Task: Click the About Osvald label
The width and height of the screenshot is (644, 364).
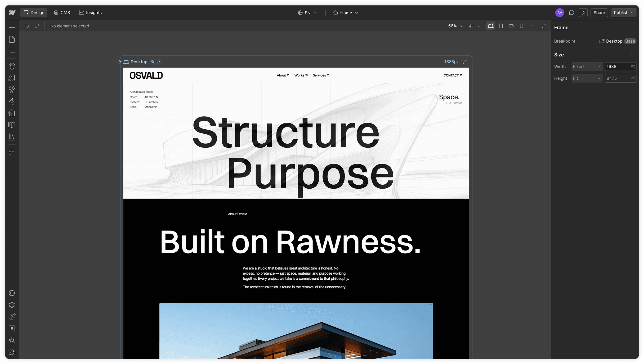Action: [237, 214]
